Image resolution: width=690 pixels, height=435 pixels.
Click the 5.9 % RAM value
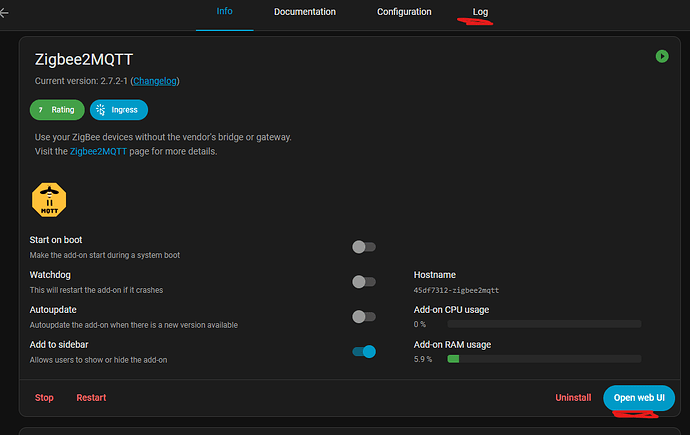click(423, 359)
